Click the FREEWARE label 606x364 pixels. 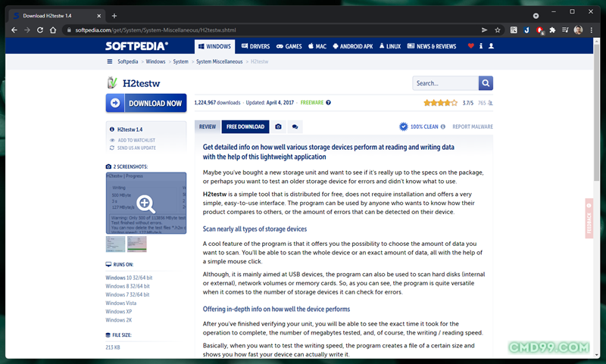click(312, 103)
